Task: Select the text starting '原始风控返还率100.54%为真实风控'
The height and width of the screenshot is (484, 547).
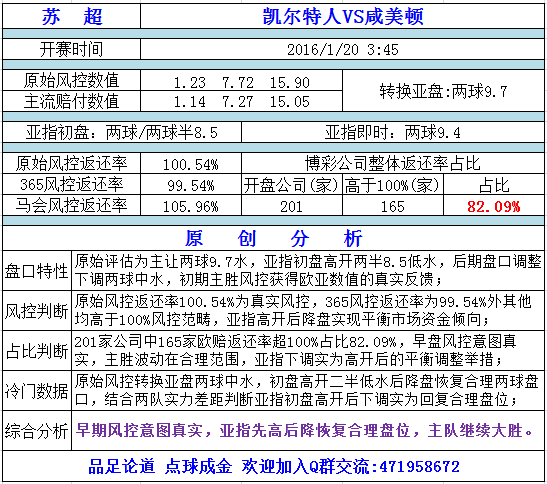Action: click(303, 310)
